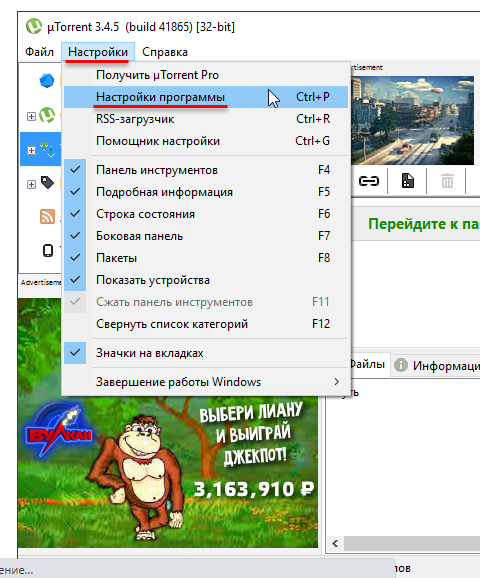Image resolution: width=480 pixels, height=578 pixels.
Task: Click the horizontal scrollbar left arrow
Action: click(x=335, y=543)
